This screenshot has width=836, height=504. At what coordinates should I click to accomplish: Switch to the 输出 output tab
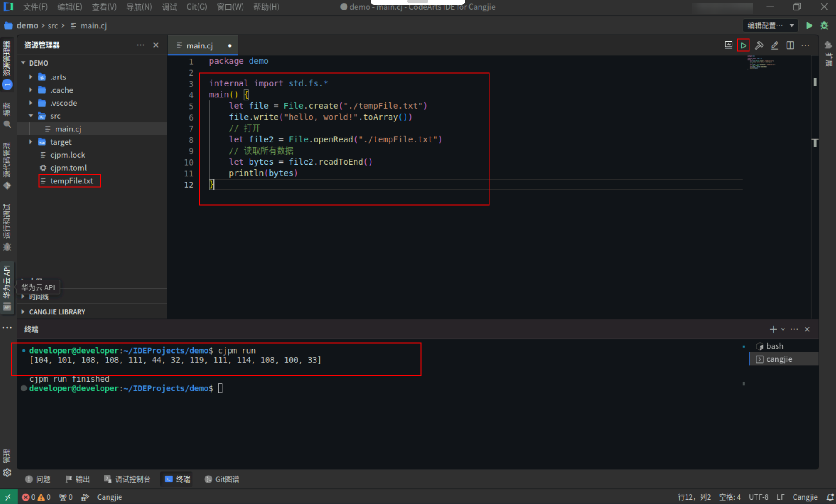tap(77, 479)
